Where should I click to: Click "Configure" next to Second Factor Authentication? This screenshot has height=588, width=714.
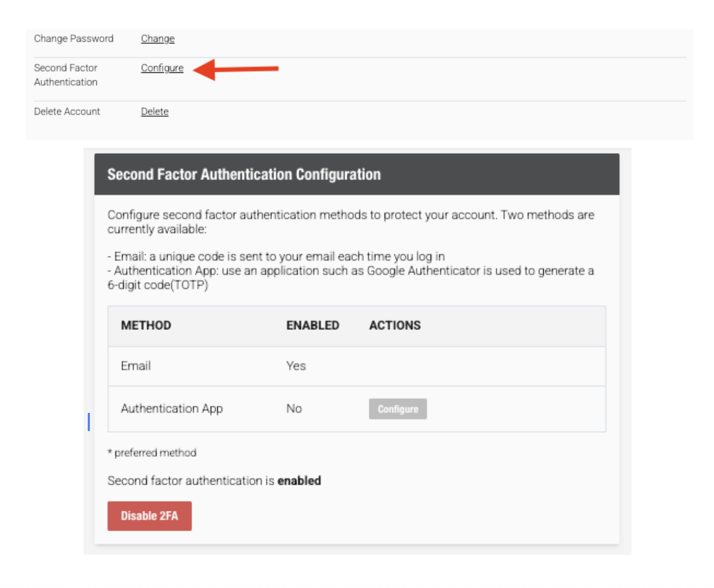(162, 68)
